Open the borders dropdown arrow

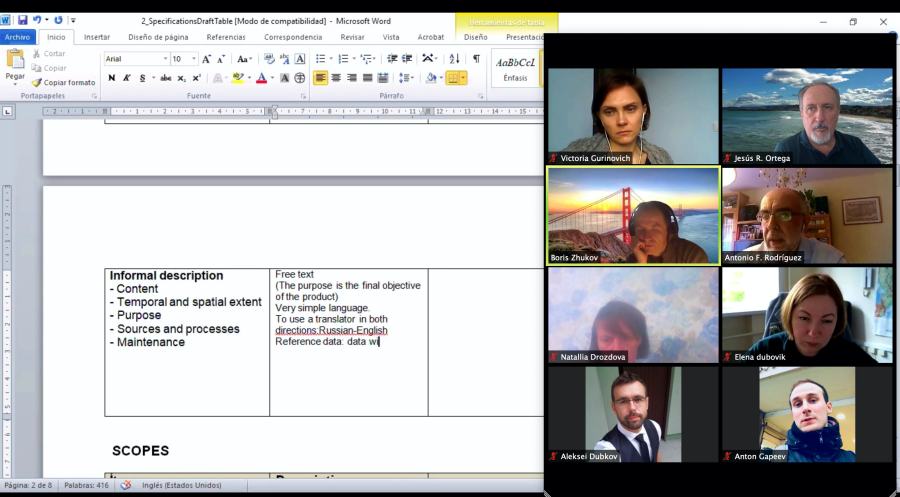coord(463,78)
